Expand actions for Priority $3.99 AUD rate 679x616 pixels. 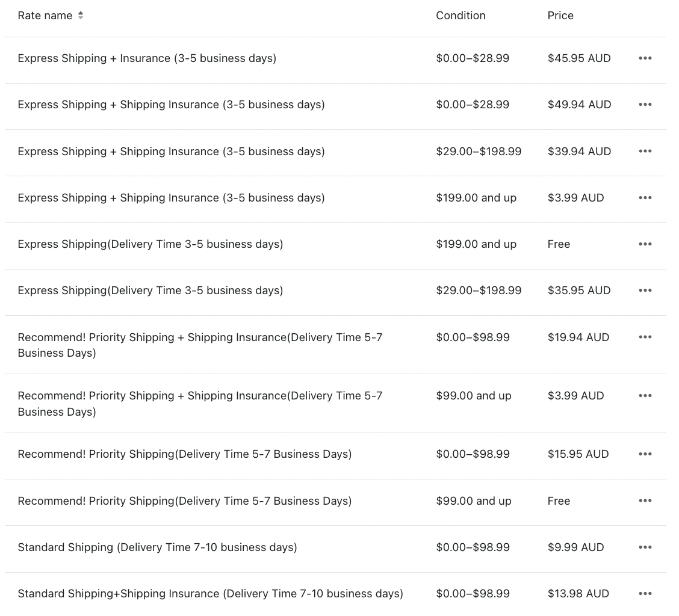pos(645,396)
